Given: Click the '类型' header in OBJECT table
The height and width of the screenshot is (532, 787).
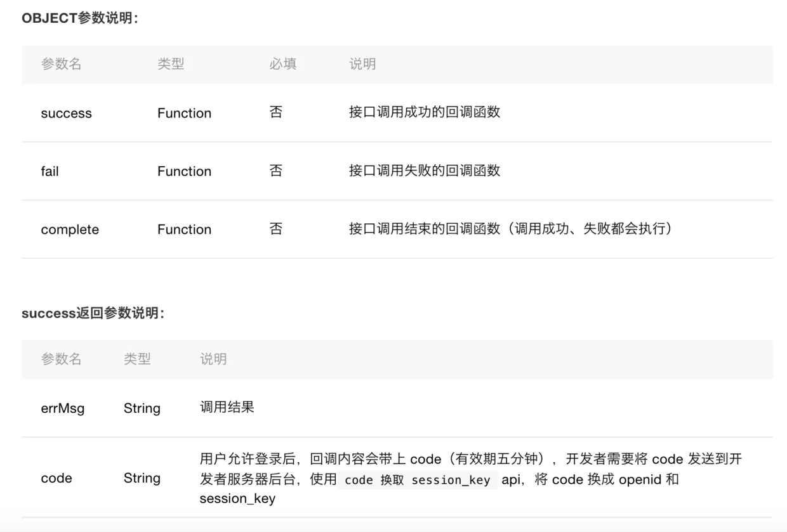Looking at the screenshot, I should [x=171, y=64].
